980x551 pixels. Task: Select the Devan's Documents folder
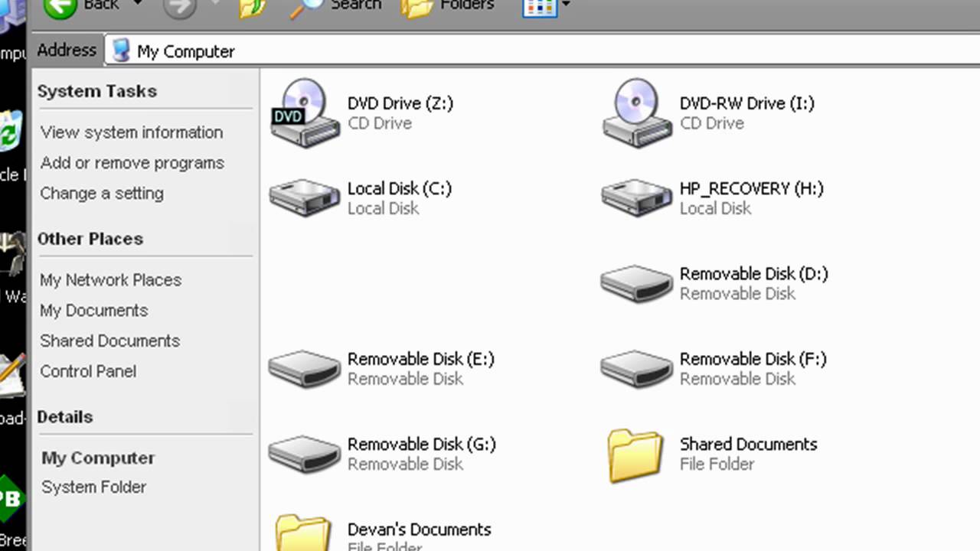(x=383, y=534)
